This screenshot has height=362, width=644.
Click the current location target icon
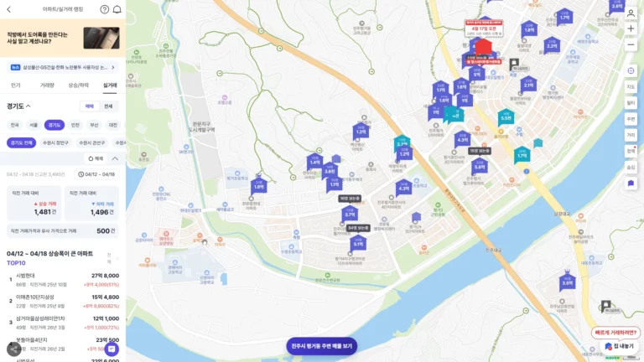coord(631,70)
